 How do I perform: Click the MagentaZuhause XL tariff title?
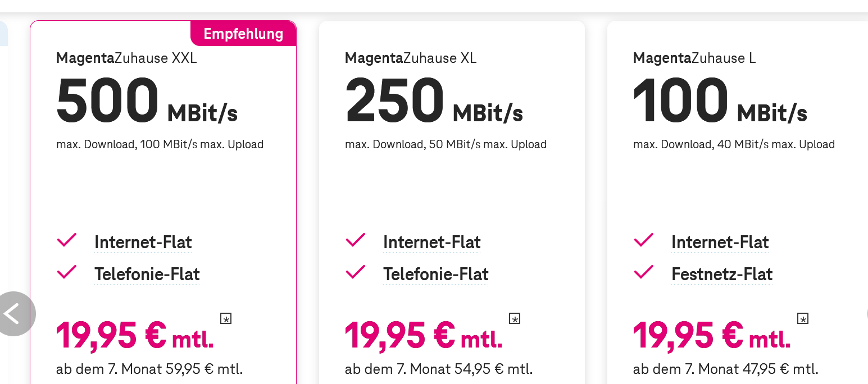(411, 58)
